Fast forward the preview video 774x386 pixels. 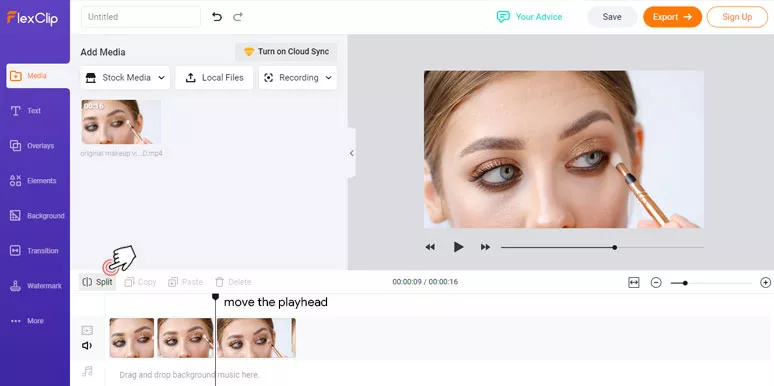point(486,247)
